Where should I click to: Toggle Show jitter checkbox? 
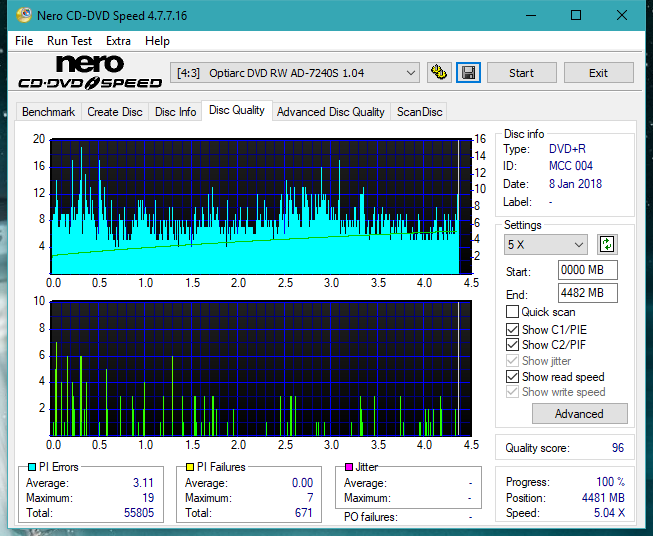click(512, 361)
